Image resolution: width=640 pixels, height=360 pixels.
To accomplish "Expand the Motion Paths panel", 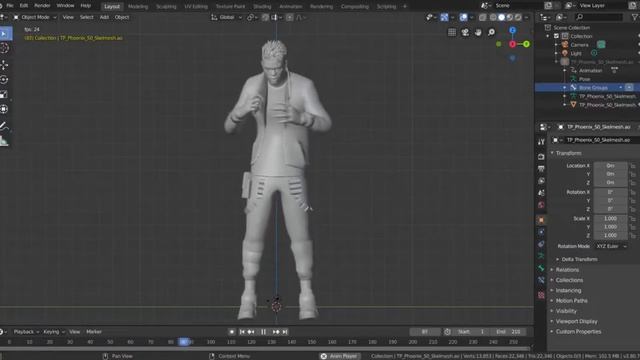I will click(x=569, y=300).
